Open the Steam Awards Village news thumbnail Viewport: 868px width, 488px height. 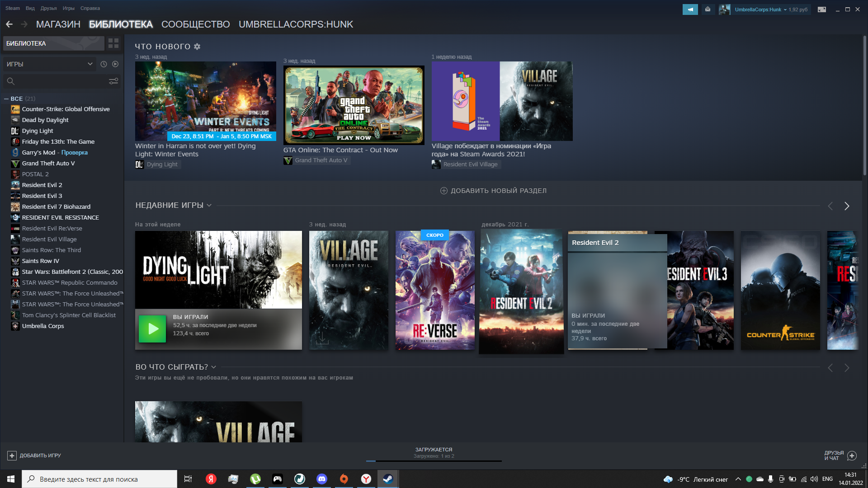tap(502, 101)
